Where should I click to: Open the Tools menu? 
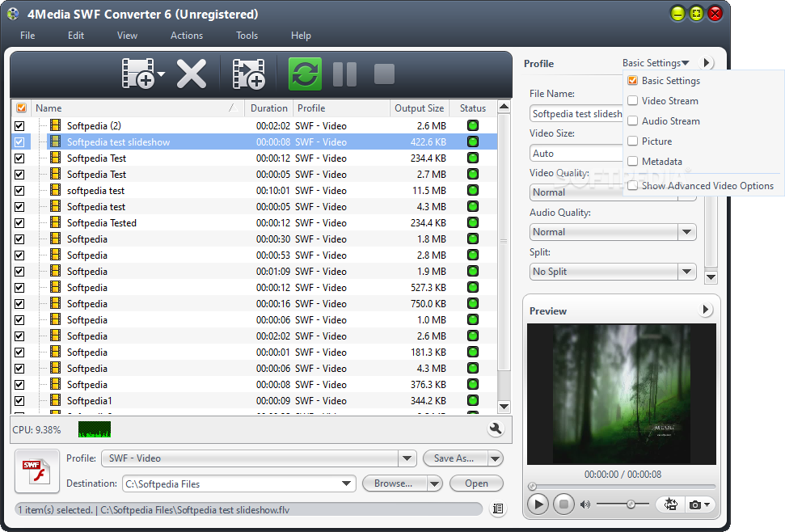pyautogui.click(x=247, y=36)
